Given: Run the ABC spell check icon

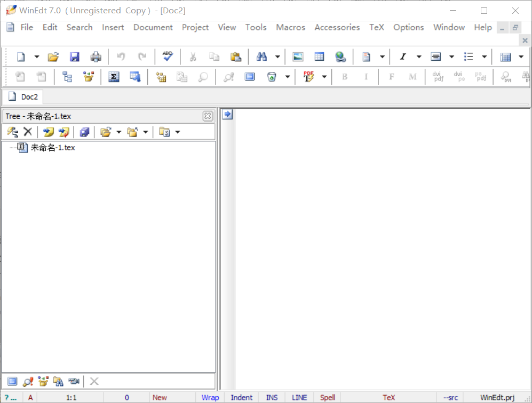Looking at the screenshot, I should pyautogui.click(x=167, y=57).
